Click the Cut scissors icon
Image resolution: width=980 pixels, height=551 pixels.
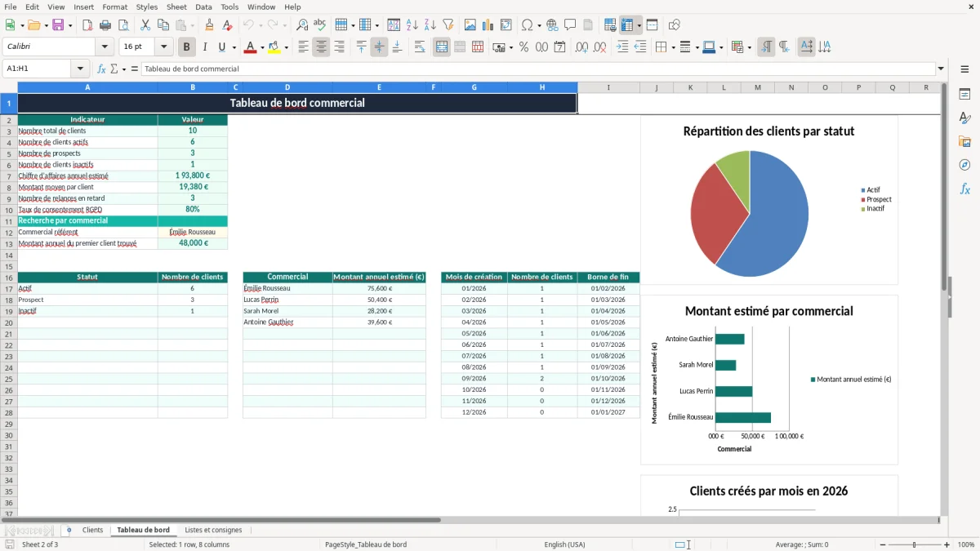click(145, 25)
